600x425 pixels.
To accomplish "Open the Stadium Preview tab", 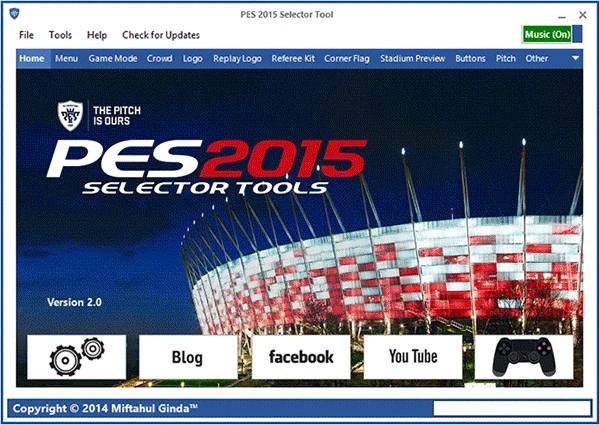I will pyautogui.click(x=412, y=59).
